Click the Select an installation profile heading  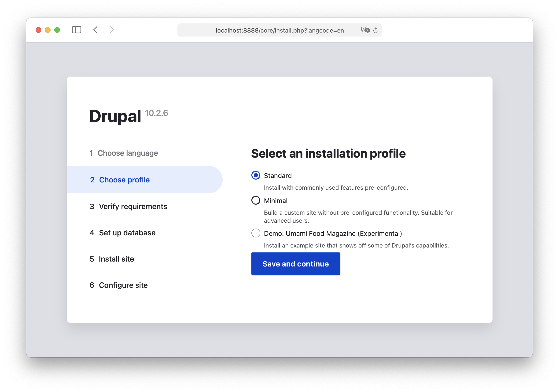[x=328, y=153]
